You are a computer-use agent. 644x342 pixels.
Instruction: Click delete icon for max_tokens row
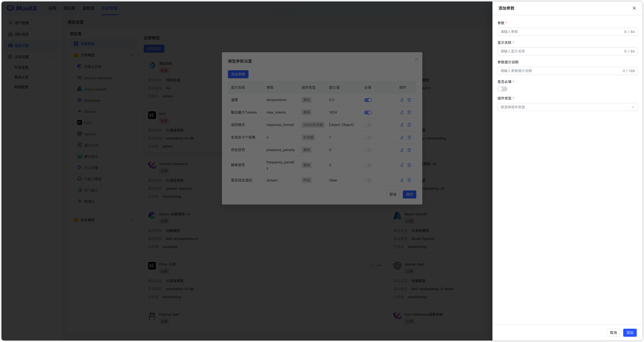tap(409, 112)
